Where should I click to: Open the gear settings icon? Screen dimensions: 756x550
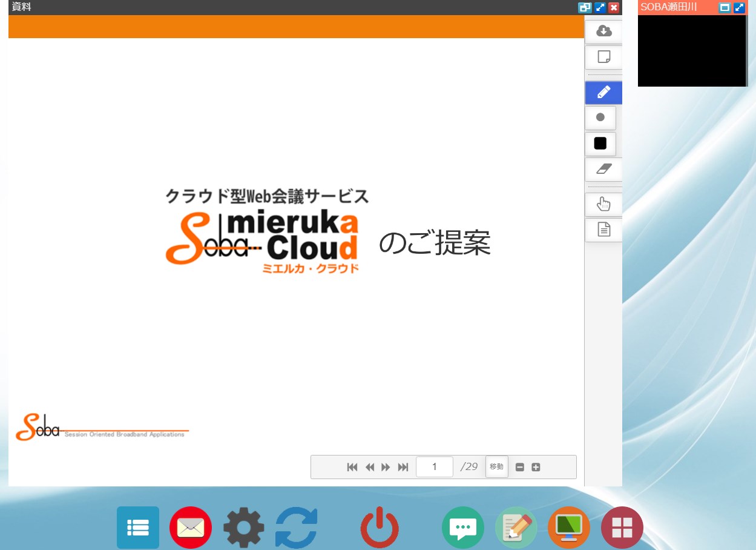244,528
